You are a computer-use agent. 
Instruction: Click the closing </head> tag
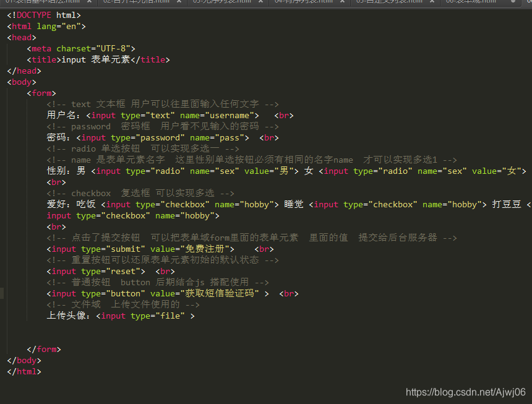coord(24,71)
